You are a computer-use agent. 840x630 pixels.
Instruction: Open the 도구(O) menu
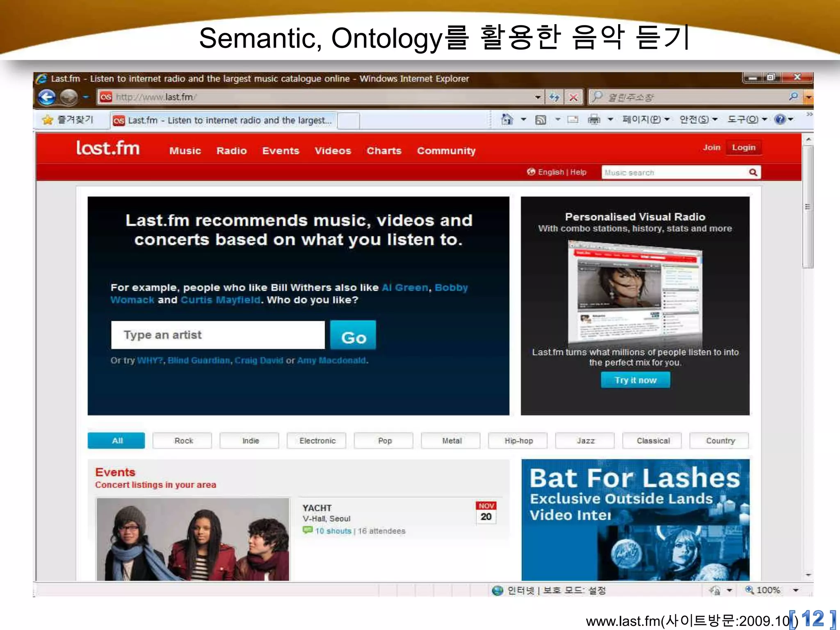[747, 119]
